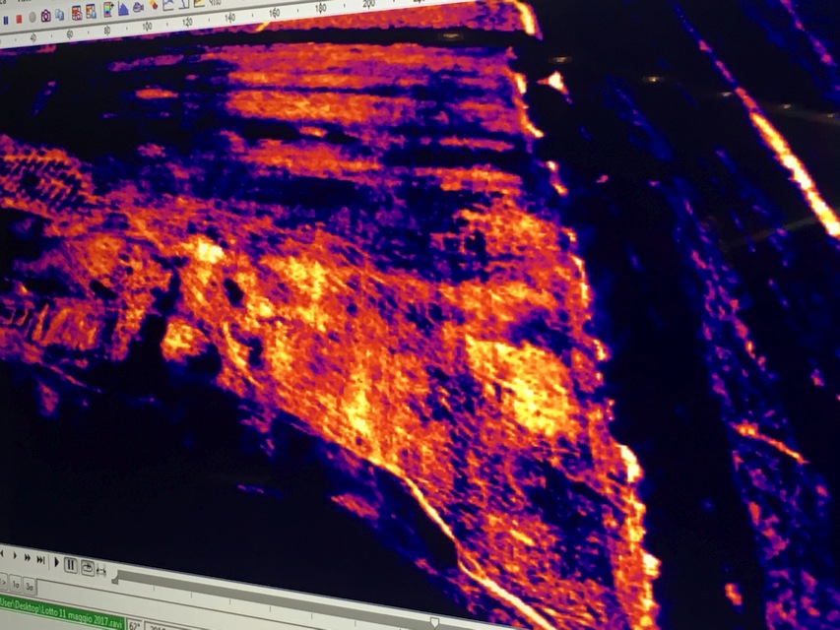Pause the thermal video playback
840x630 pixels.
71,565
